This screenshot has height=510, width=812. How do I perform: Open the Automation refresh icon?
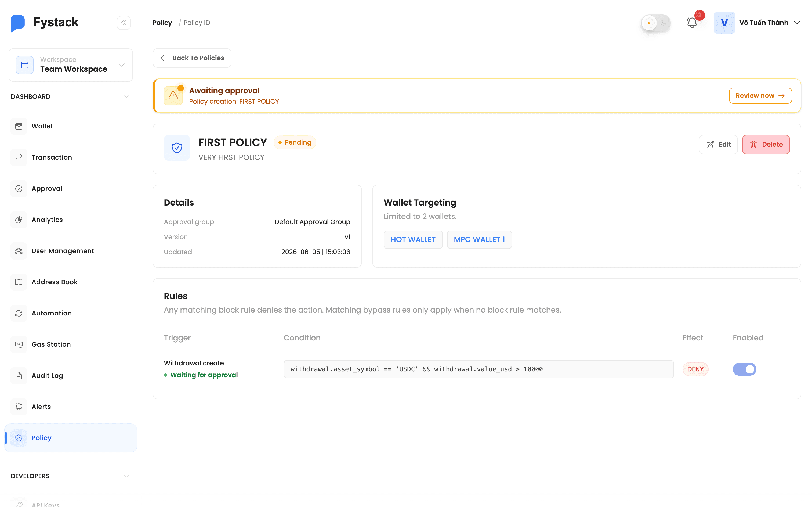[19, 313]
